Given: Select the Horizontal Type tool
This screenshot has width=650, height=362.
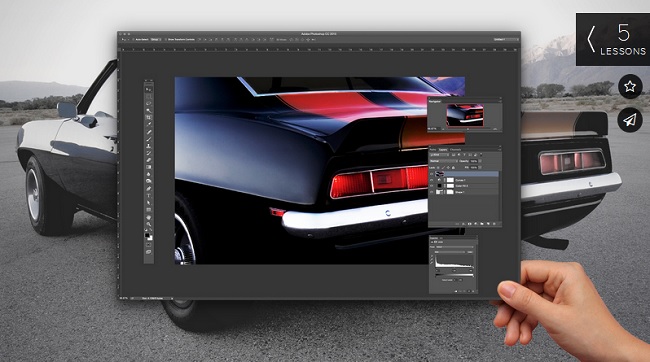Looking at the screenshot, I should click(148, 196).
